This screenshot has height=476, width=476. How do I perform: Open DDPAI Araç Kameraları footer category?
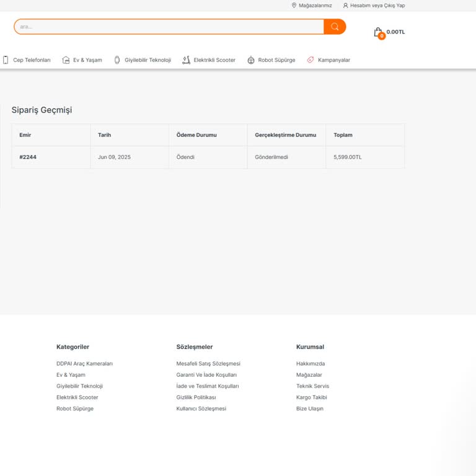84,364
